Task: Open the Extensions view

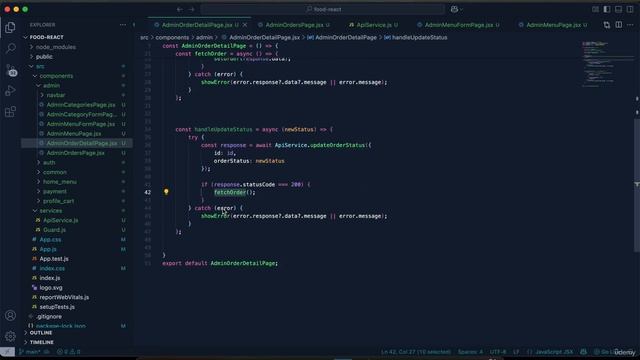Action: click(10, 111)
